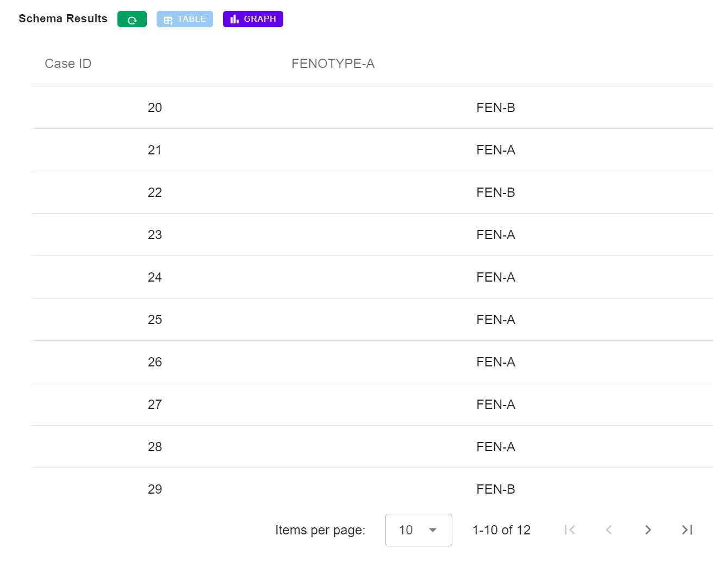Viewport: 728px width, 573px height.
Task: Switch to the GRAPH view
Action: 253,19
